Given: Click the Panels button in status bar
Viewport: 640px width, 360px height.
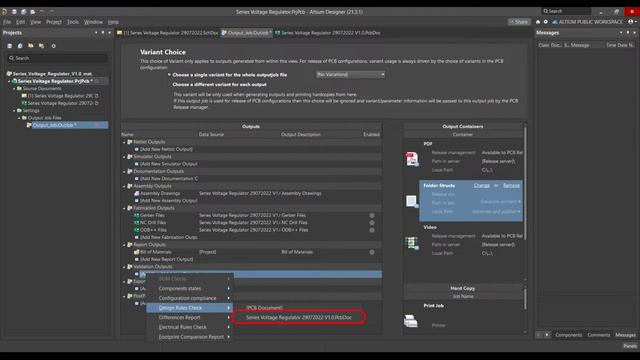Looking at the screenshot, I should (630, 346).
